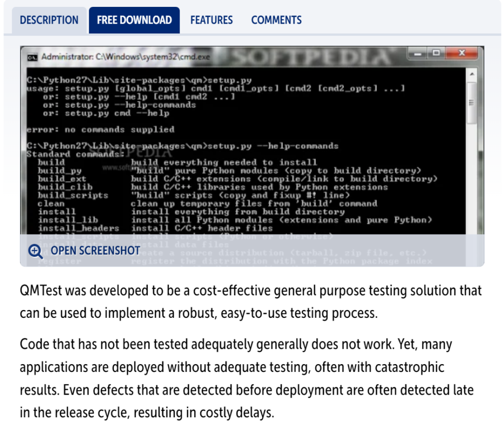The image size is (504, 432).
Task: Click the 'error: no commands supplied' line
Action: (100, 130)
